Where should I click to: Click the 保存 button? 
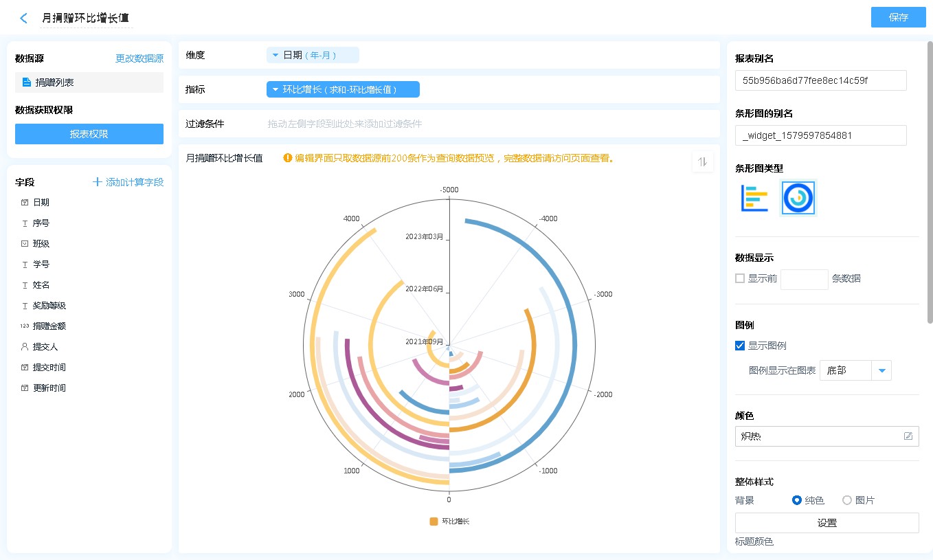pos(898,18)
